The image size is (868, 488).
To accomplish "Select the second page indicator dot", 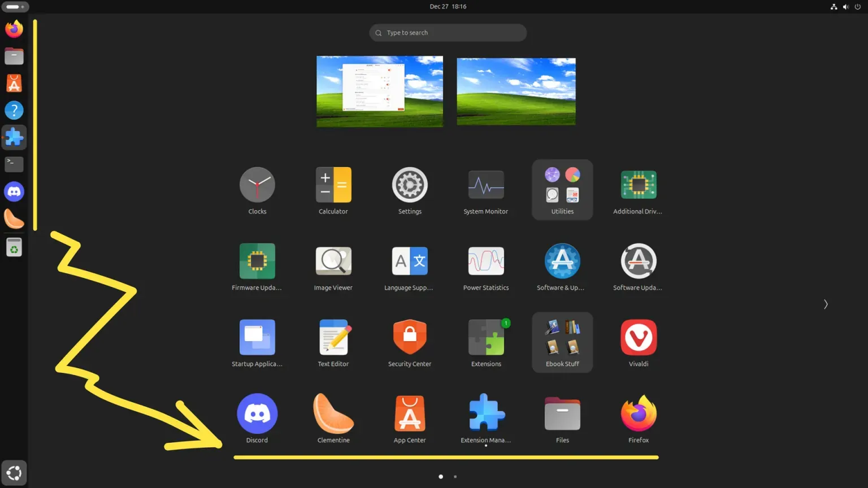I will point(455,477).
